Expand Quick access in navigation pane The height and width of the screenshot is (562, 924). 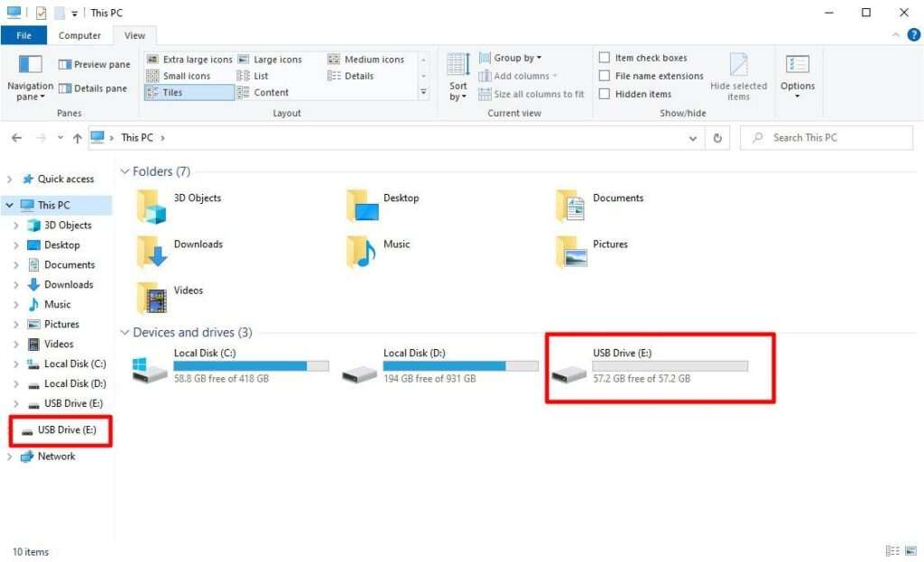pos(9,180)
